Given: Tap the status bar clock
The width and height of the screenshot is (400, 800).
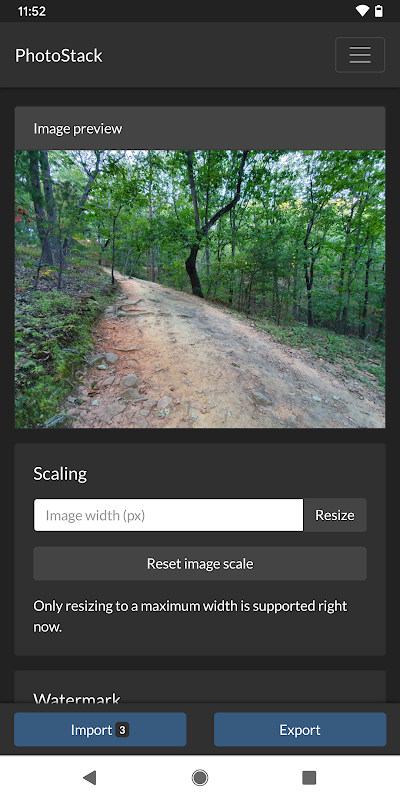Looking at the screenshot, I should (x=32, y=11).
